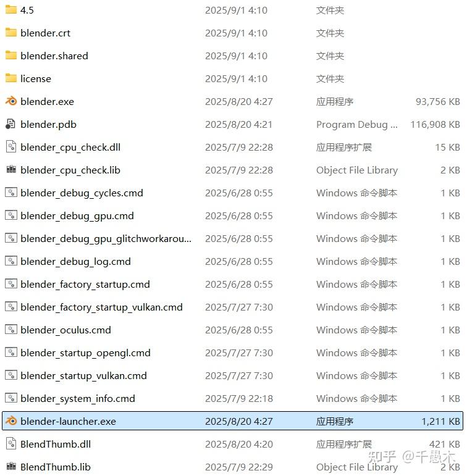
Task: Click the date 2025/7/9 22:29 of BlendThumb.lib
Action: coord(239,467)
